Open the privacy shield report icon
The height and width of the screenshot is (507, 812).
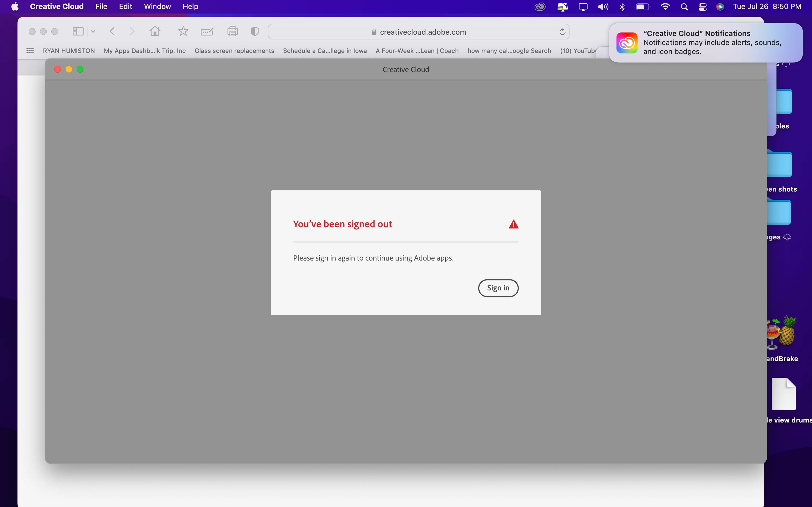tap(255, 32)
